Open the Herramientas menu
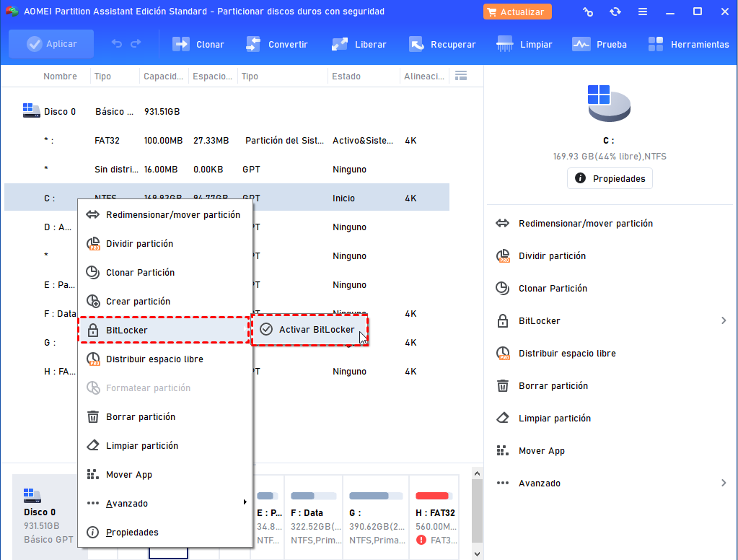This screenshot has height=560, width=738. (688, 44)
